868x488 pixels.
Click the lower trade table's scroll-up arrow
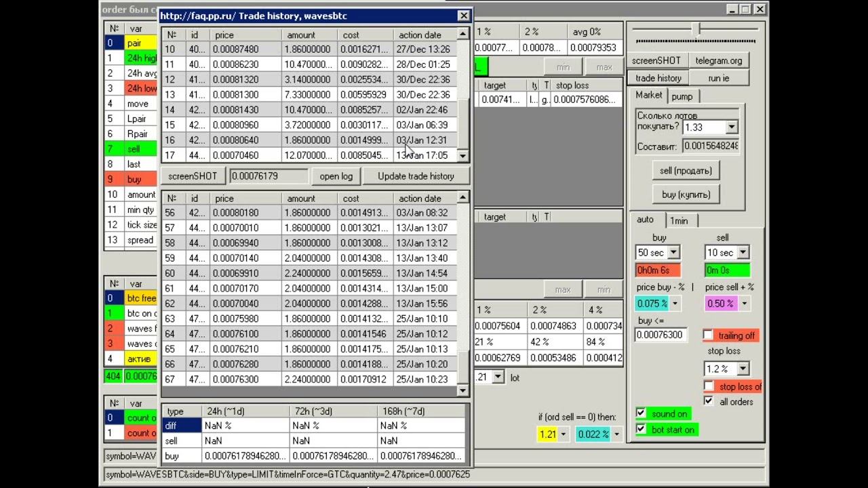463,197
